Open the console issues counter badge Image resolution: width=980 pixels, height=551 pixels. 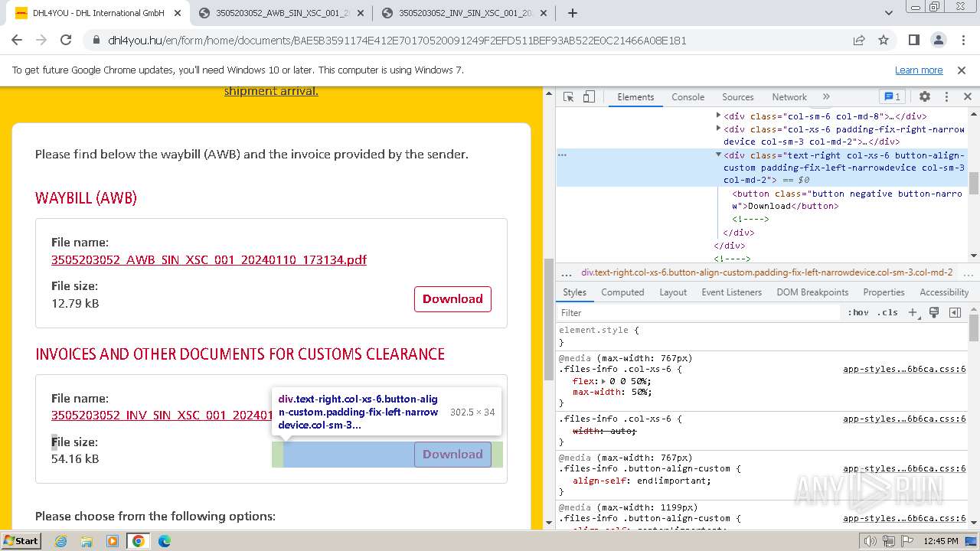pyautogui.click(x=893, y=97)
